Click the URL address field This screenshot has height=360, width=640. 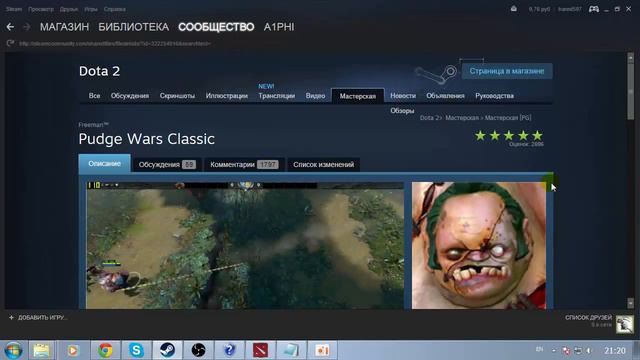point(115,43)
